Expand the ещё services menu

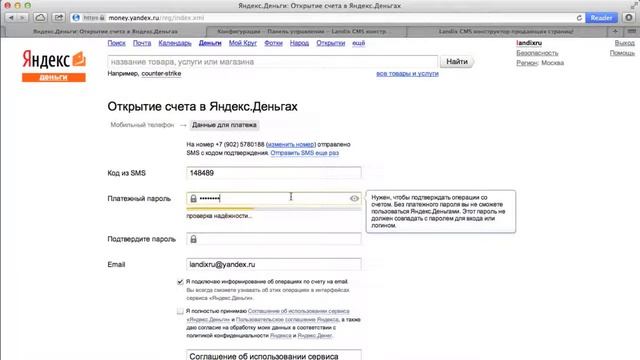(x=358, y=43)
